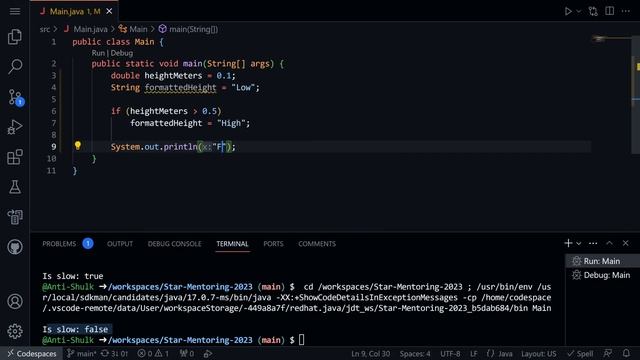
Task: Switch to the Ports panel tab
Action: tap(273, 244)
